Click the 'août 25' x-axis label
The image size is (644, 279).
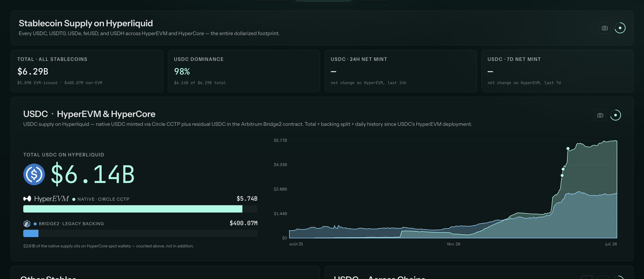(x=296, y=244)
